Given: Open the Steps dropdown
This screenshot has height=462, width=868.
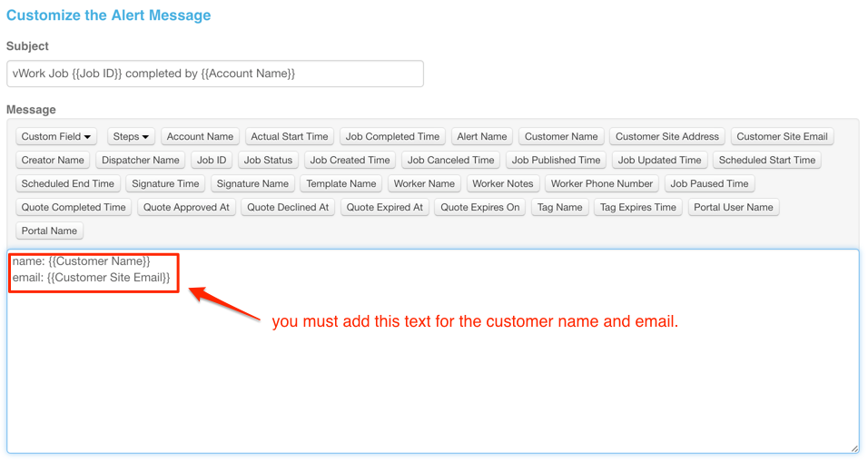Looking at the screenshot, I should 131,137.
